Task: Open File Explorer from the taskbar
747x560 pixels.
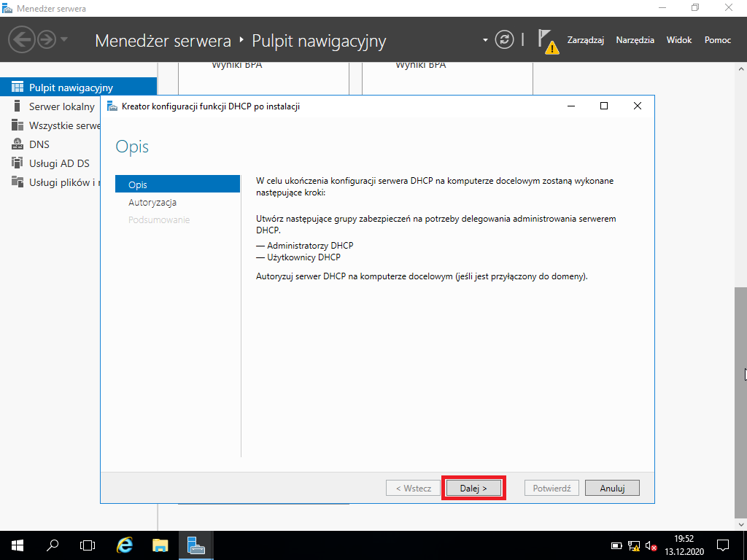Action: click(160, 545)
